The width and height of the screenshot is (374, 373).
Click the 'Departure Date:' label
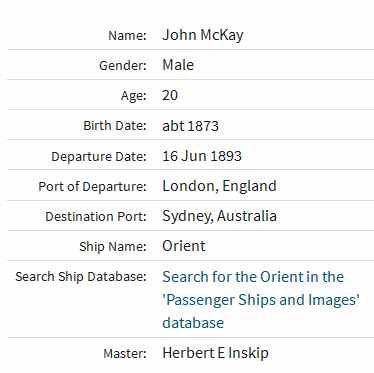(x=99, y=157)
